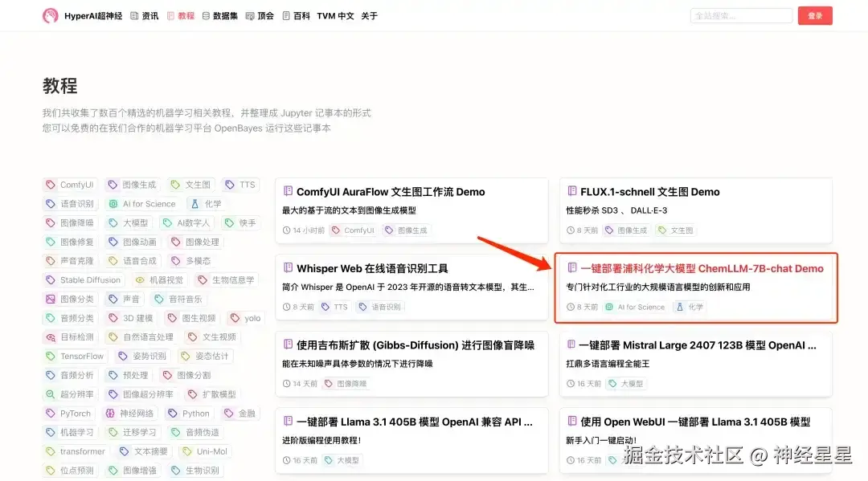This screenshot has width=868, height=481.
Task: Click 语音识别 tag on Whisper Web card
Action: [x=379, y=307]
